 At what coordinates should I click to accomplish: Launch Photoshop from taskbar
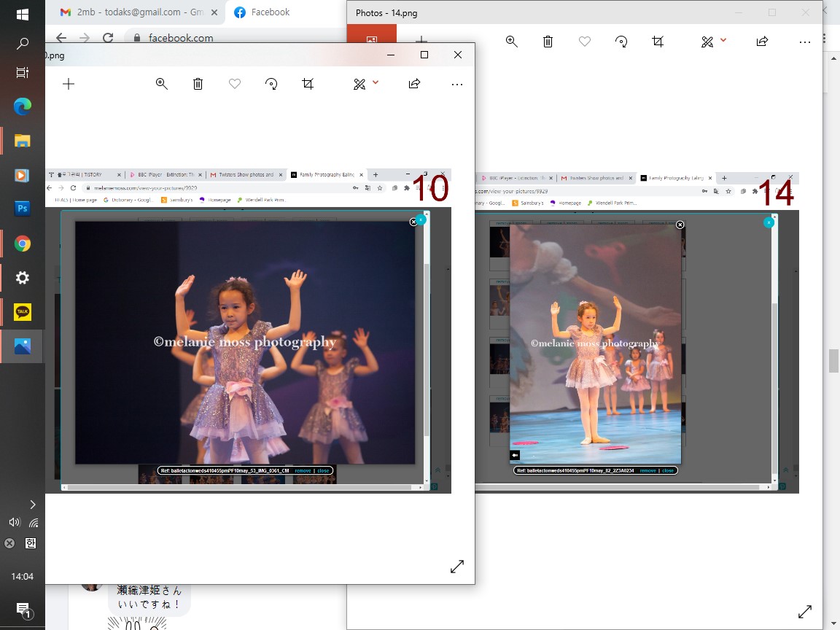(22, 209)
